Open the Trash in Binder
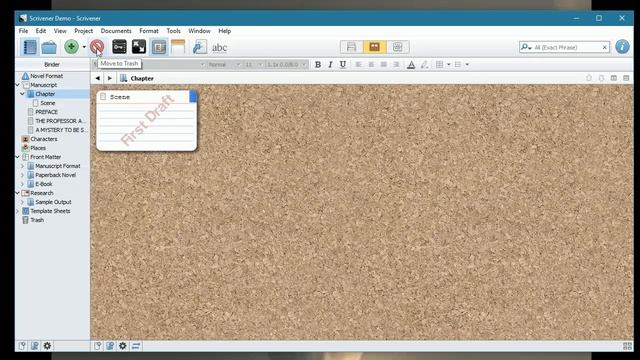640x360 pixels. (x=37, y=220)
